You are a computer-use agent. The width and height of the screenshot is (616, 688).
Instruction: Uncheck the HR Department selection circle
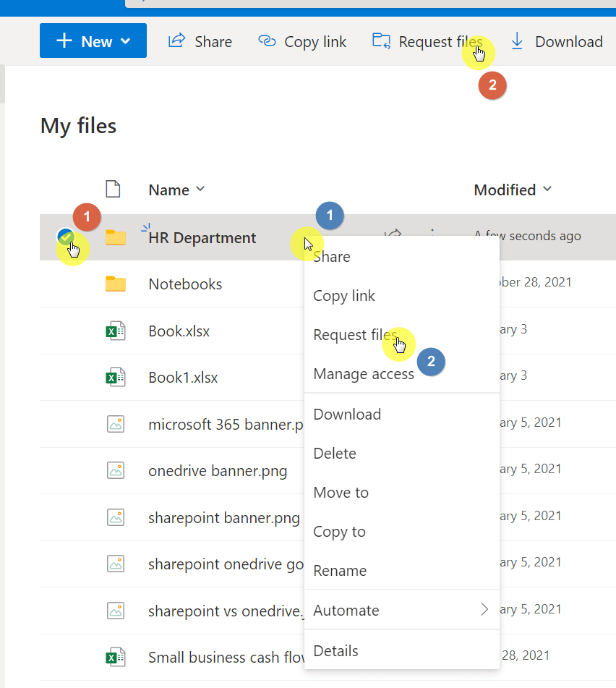coord(66,237)
